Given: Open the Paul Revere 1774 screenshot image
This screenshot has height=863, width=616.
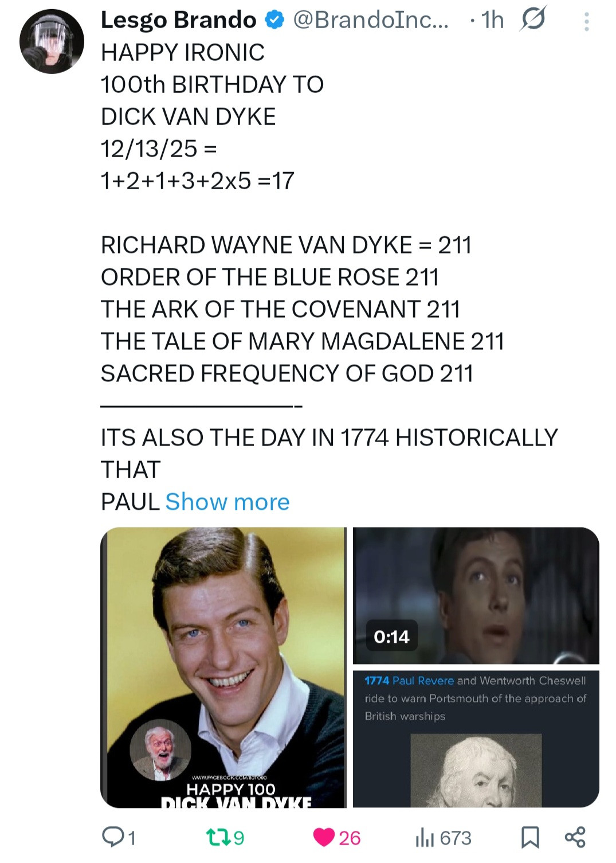Looking at the screenshot, I should [x=476, y=739].
